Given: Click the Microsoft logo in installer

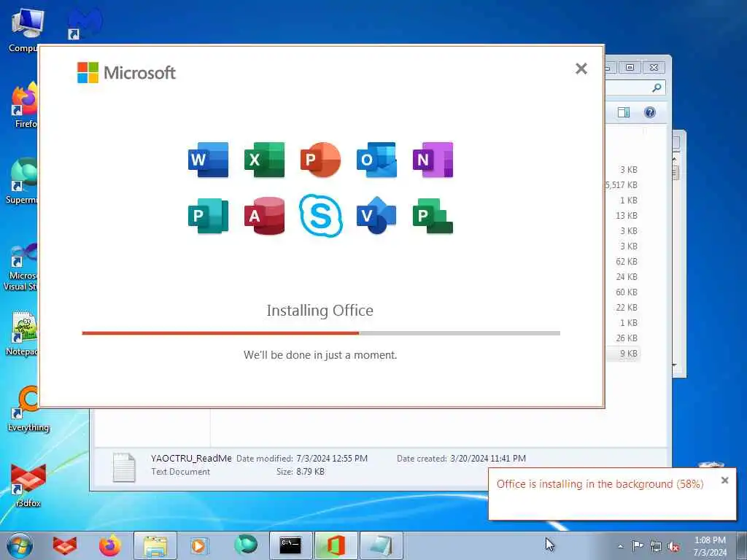Looking at the screenshot, I should (126, 72).
